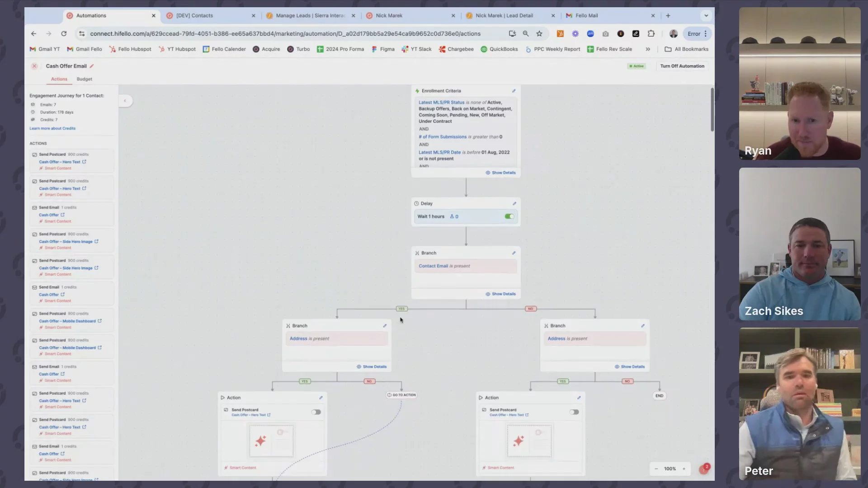
Task: Select the left postcard preview thumbnail
Action: [271, 441]
